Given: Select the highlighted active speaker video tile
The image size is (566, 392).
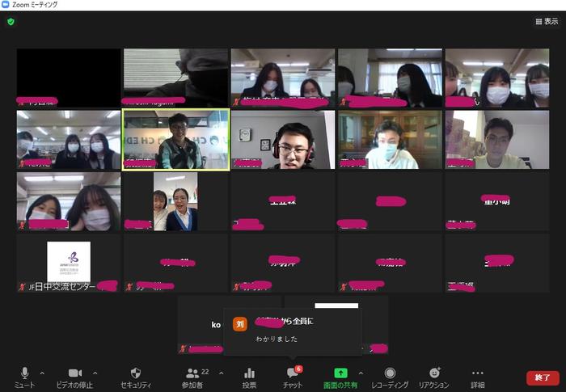Looking at the screenshot, I should [x=175, y=140].
